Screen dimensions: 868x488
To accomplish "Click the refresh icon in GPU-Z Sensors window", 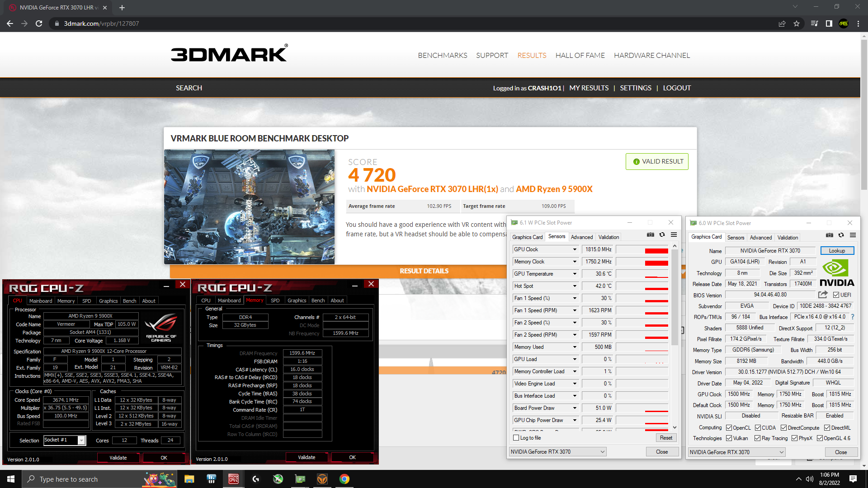I will (662, 235).
